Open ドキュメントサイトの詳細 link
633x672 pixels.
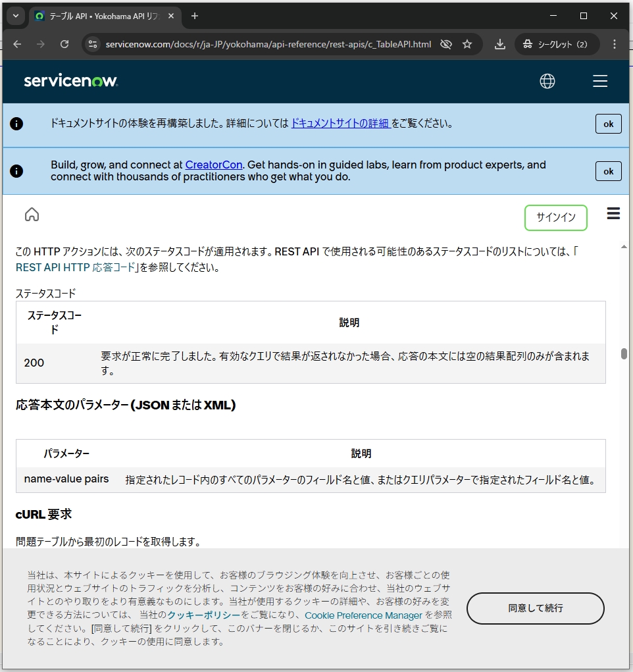pos(340,124)
